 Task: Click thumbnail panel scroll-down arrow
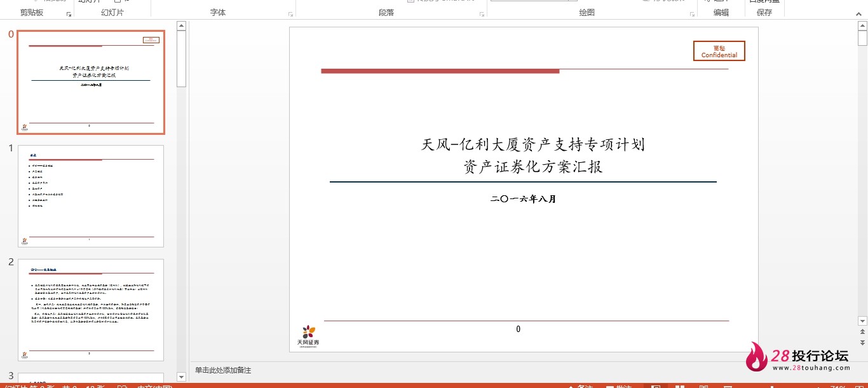tap(181, 377)
